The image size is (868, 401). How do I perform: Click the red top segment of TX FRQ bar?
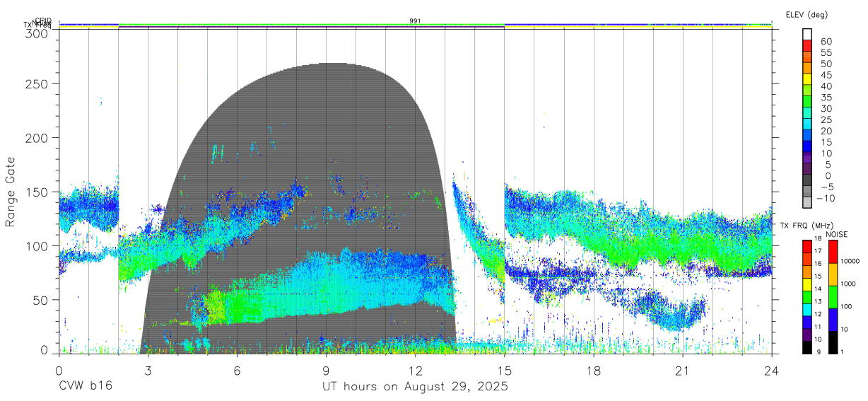[807, 246]
